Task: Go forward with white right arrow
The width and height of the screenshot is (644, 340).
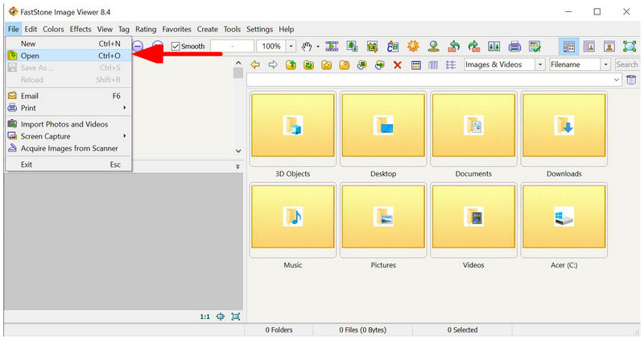Action: (x=273, y=64)
